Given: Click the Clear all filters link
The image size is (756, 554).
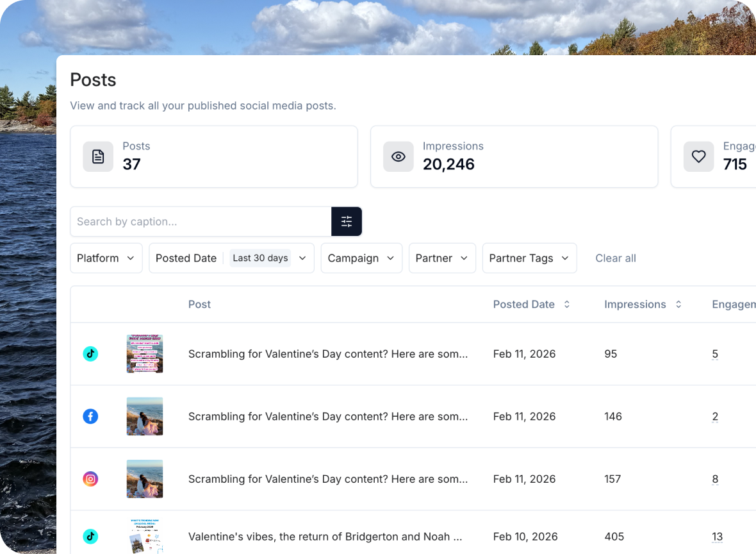Looking at the screenshot, I should (615, 258).
